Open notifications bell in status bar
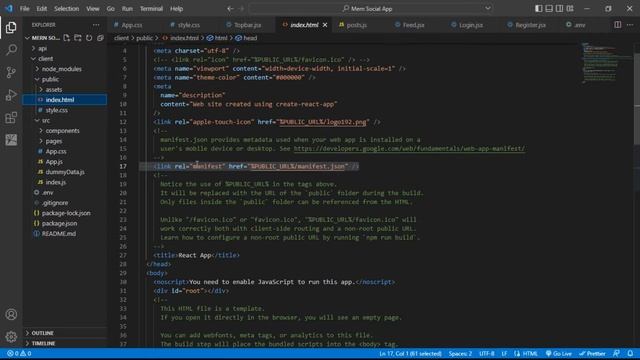Image resolution: width=640 pixels, height=360 pixels. 630,353
